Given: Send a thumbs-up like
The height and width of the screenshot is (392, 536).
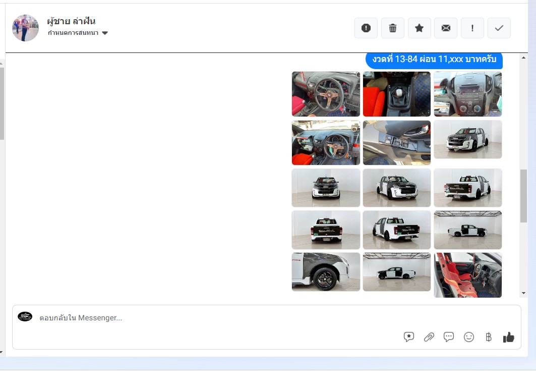Looking at the screenshot, I should pyautogui.click(x=509, y=338).
